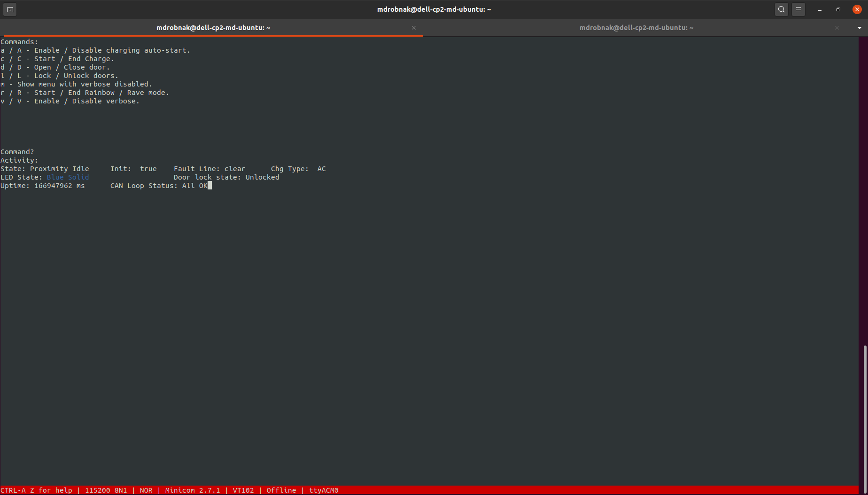Viewport: 868px width, 495px height.
Task: Click "Minicom 2.7.1" in status bar
Action: point(193,490)
